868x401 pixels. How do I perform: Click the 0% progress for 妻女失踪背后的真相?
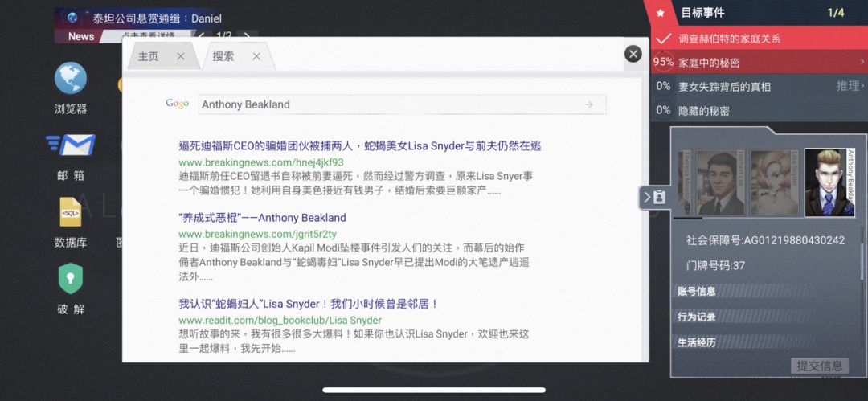(x=663, y=86)
